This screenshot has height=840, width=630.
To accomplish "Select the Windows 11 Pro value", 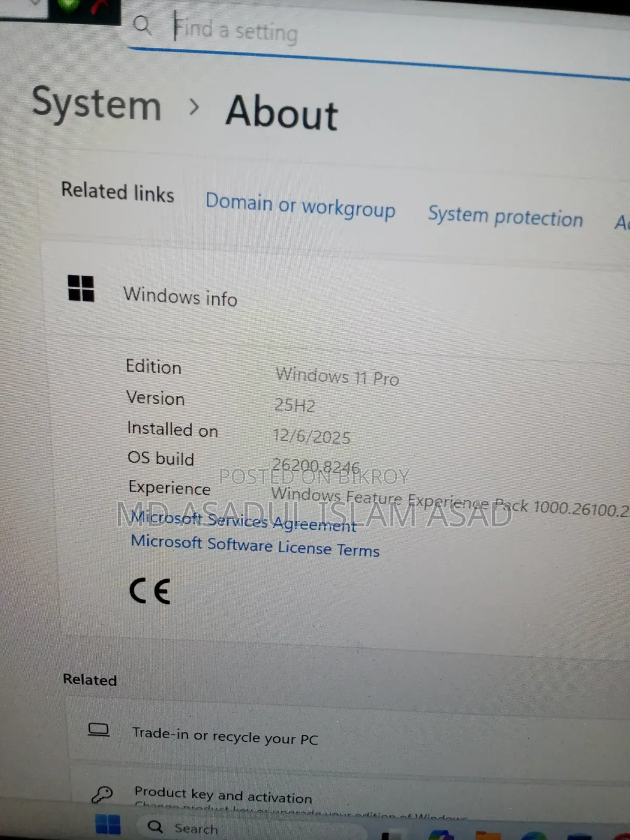I will pyautogui.click(x=337, y=376).
